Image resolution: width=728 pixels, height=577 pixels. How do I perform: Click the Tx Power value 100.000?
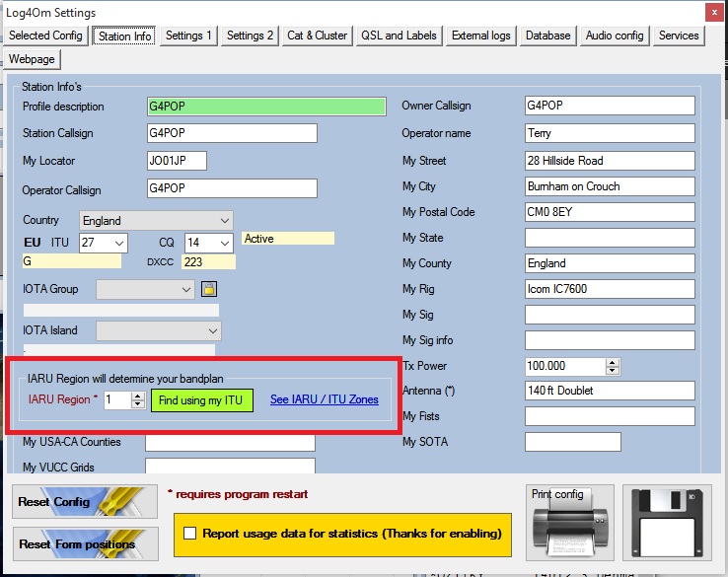point(565,366)
